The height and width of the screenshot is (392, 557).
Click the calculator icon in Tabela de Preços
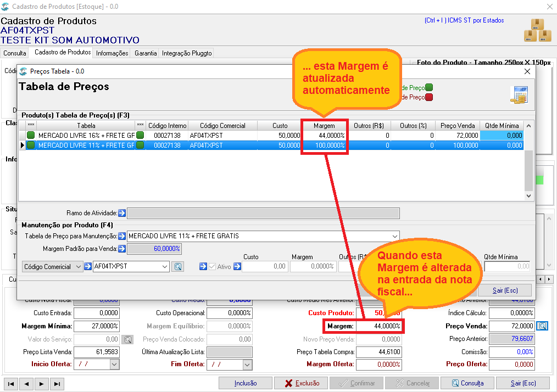pos(519,95)
